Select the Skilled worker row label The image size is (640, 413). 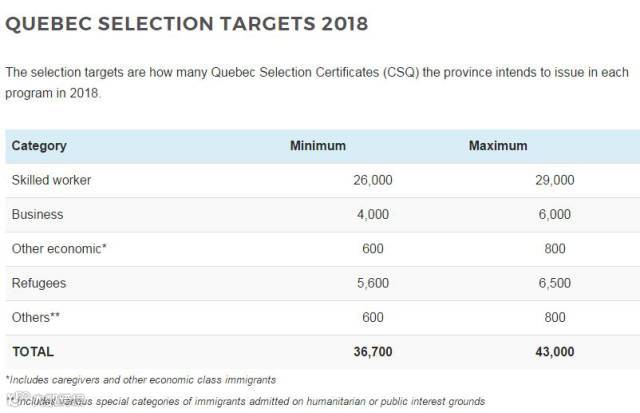point(51,180)
